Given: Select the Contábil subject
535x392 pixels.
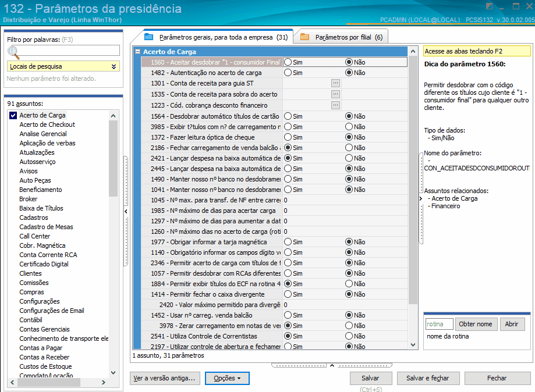Looking at the screenshot, I should (31, 320).
